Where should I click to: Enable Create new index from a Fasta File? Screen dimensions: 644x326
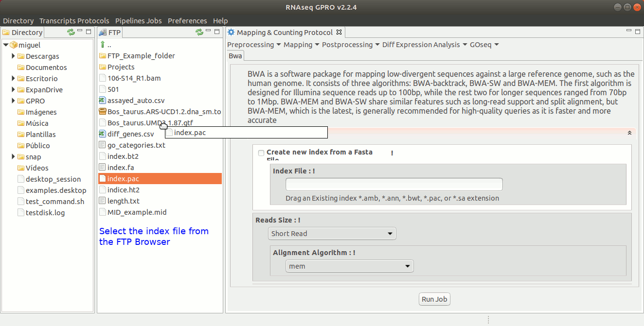point(262,153)
